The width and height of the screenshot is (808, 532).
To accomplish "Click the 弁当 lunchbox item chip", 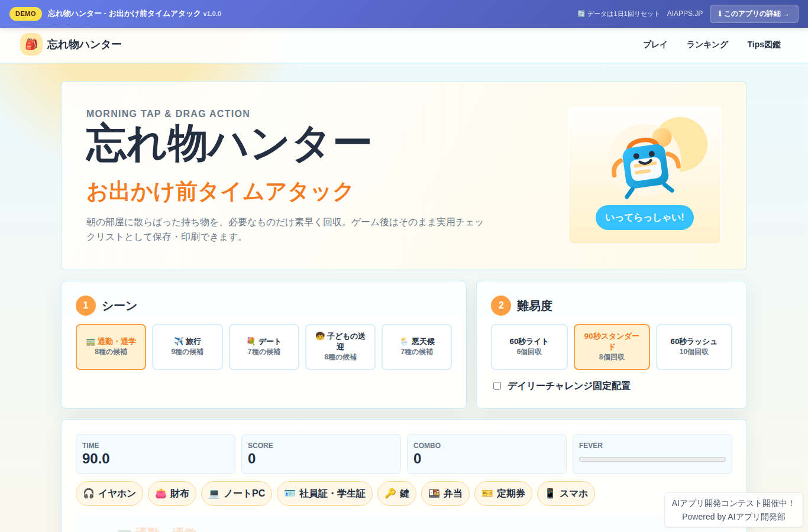I will coord(445,494).
